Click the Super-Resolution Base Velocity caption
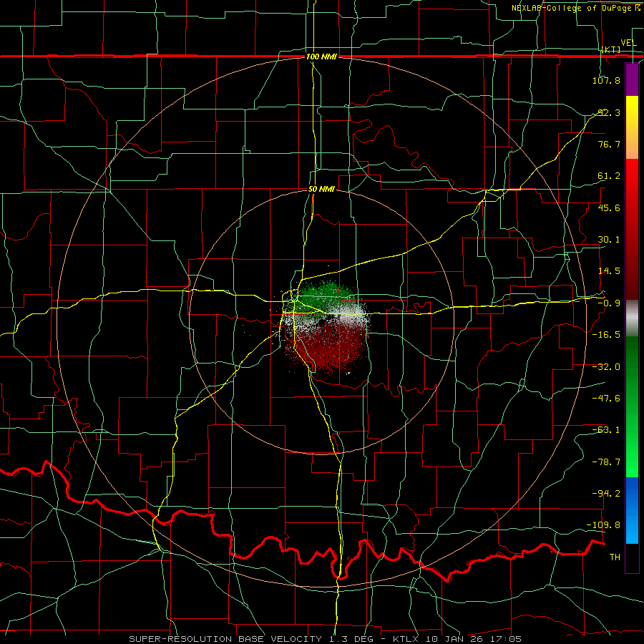The image size is (644, 644). (x=326, y=639)
